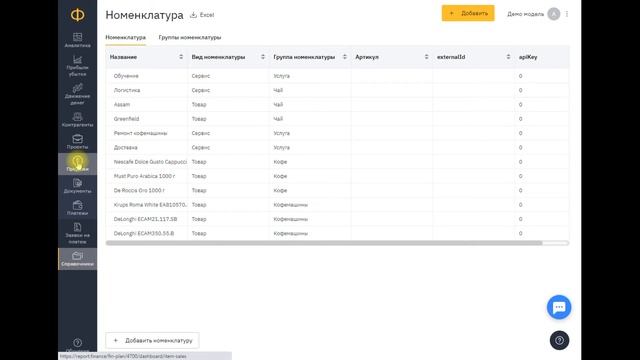
Task: Click Чай group in Логистика row
Action: [x=278, y=90]
